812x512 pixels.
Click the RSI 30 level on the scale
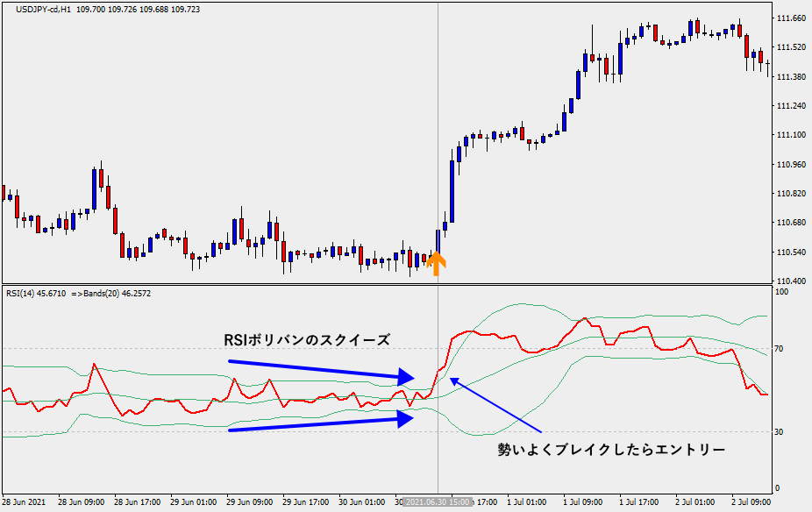(779, 432)
